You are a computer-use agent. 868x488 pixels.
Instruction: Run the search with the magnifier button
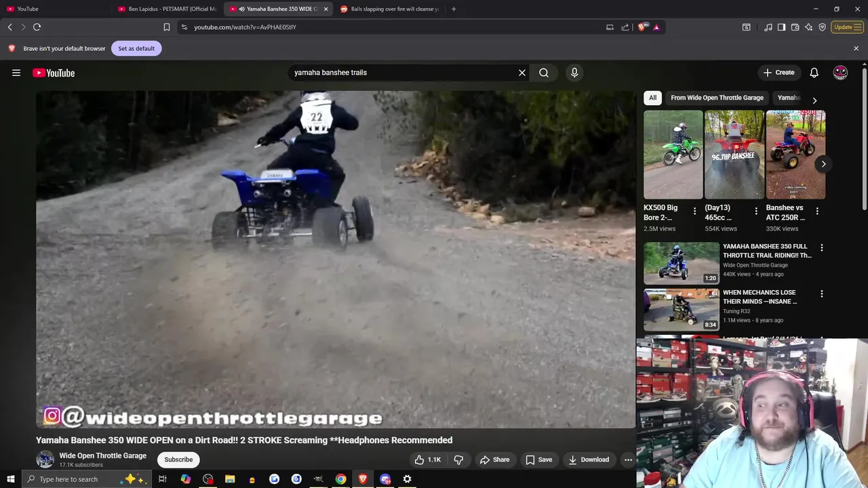(x=544, y=73)
